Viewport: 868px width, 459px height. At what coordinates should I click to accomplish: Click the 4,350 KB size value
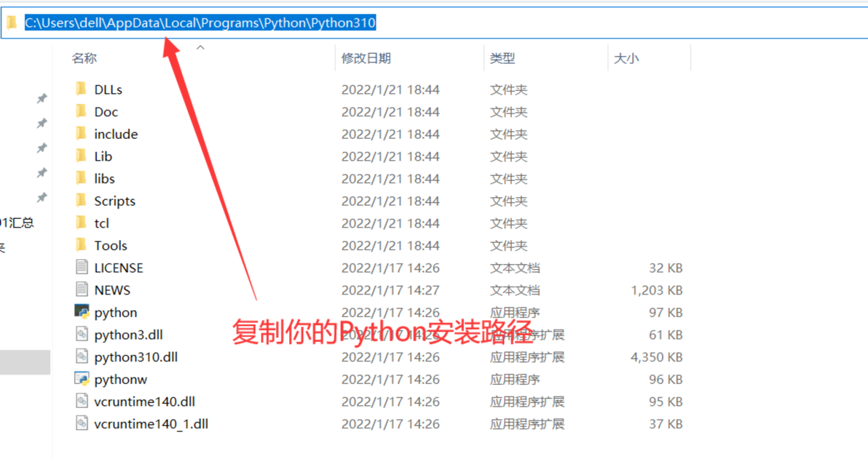tap(656, 357)
